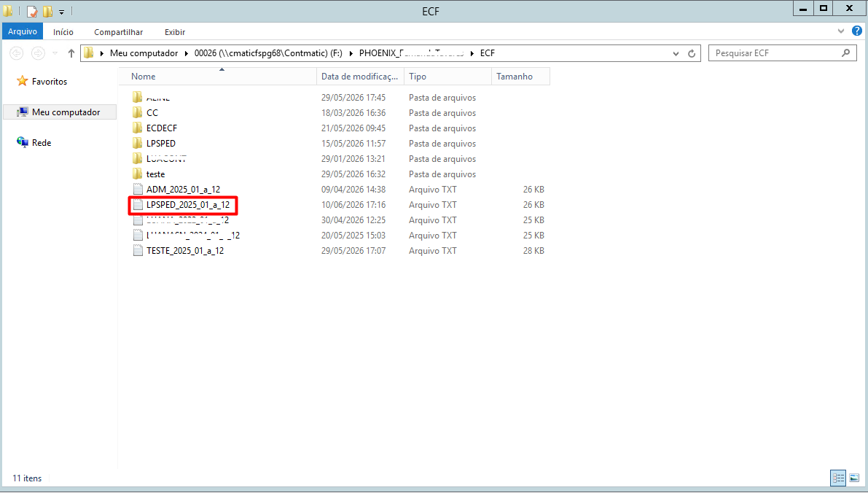
Task: Select the TESTE_2025_01_a_12 file
Action: click(x=185, y=251)
